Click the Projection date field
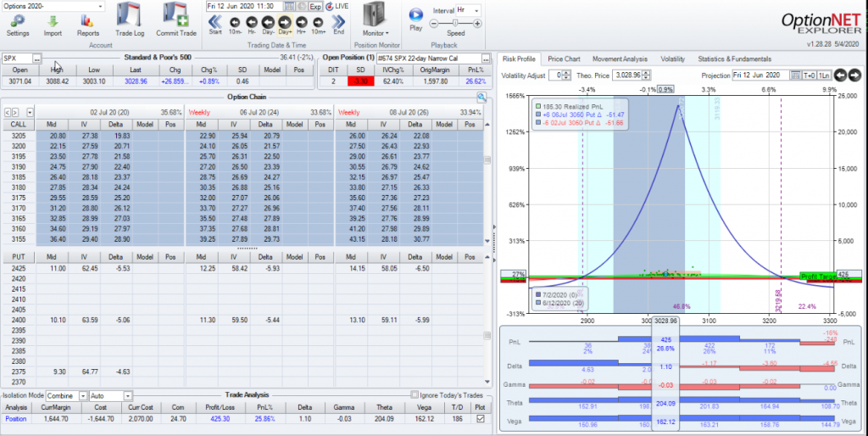This screenshot has width=868, height=436. [x=760, y=75]
